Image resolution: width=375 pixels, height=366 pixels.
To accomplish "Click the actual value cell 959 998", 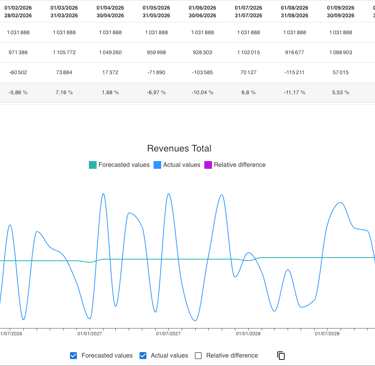I will [x=156, y=52].
